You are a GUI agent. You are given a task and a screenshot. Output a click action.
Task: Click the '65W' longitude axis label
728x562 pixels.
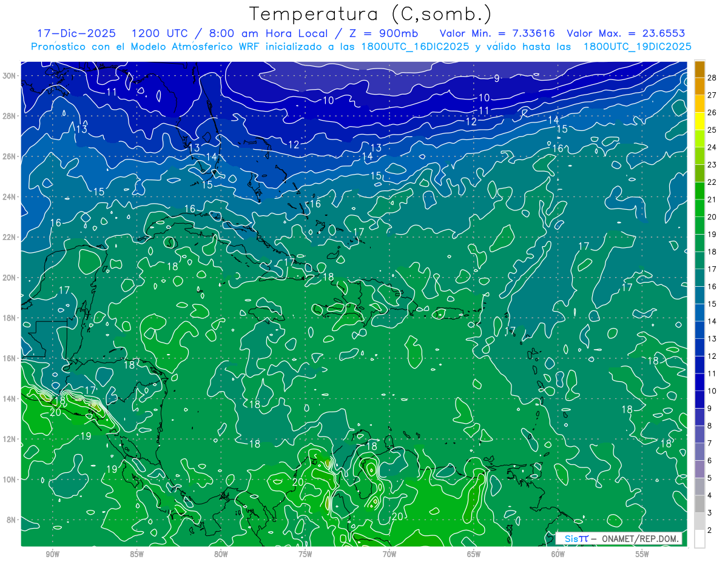click(474, 554)
